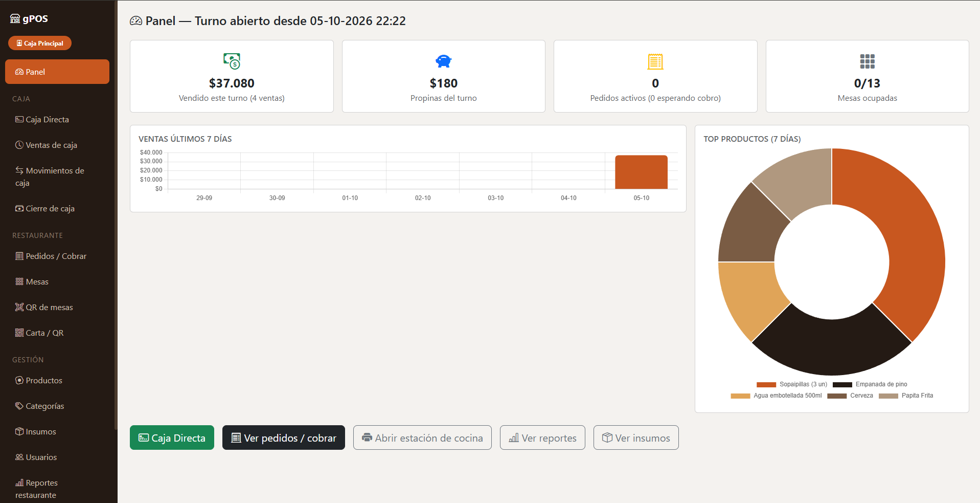Viewport: 980px width, 503px height.
Task: Toggle Papita Frita legend entry
Action: pos(906,396)
